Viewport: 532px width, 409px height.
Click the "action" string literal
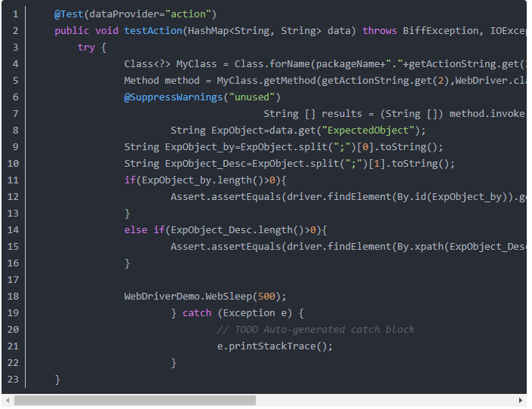click(188, 14)
